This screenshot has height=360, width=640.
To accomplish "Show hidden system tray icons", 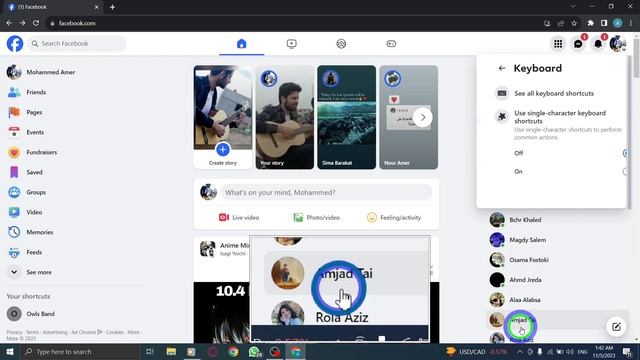I will click(x=520, y=351).
